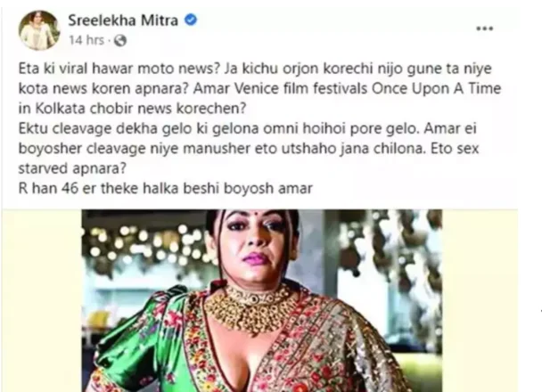Click the globe public audience icon
Screen dimensions: 542x392
point(120,41)
